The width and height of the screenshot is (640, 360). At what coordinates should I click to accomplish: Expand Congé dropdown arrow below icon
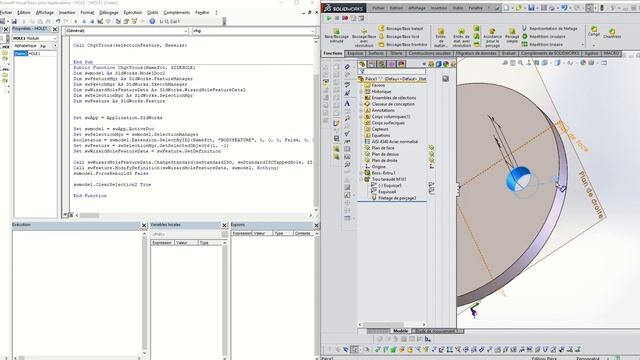click(594, 45)
